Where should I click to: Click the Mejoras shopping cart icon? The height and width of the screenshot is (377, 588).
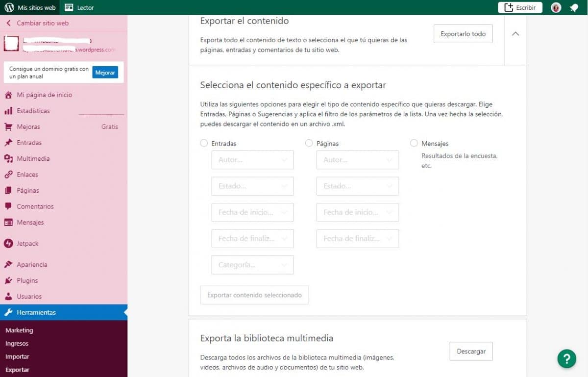[x=8, y=127]
